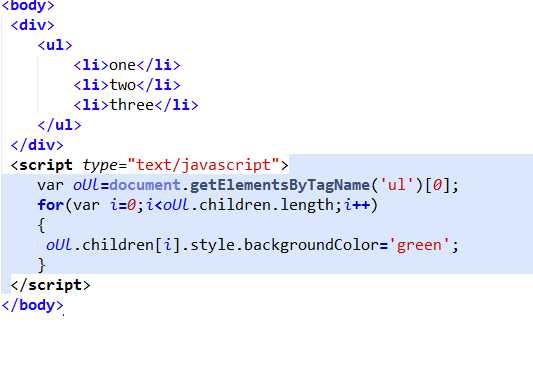Click the 'for' keyword
The image size is (533, 366).
[x=51, y=205]
